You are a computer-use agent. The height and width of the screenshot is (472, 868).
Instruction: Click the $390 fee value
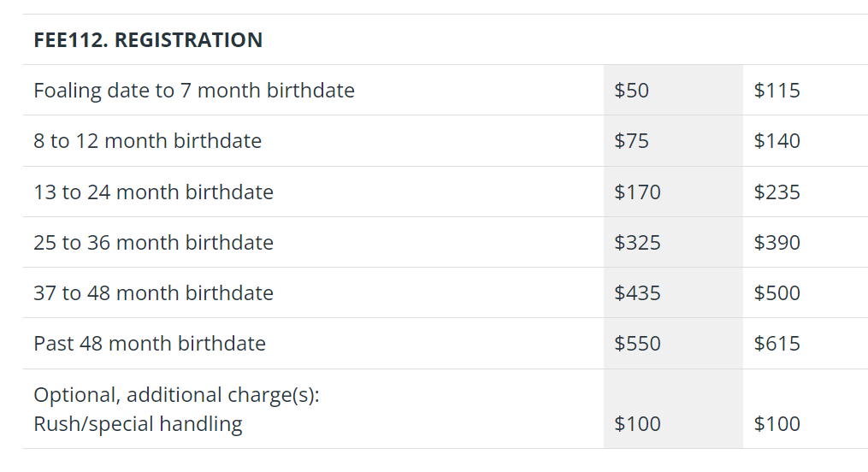coord(777,242)
